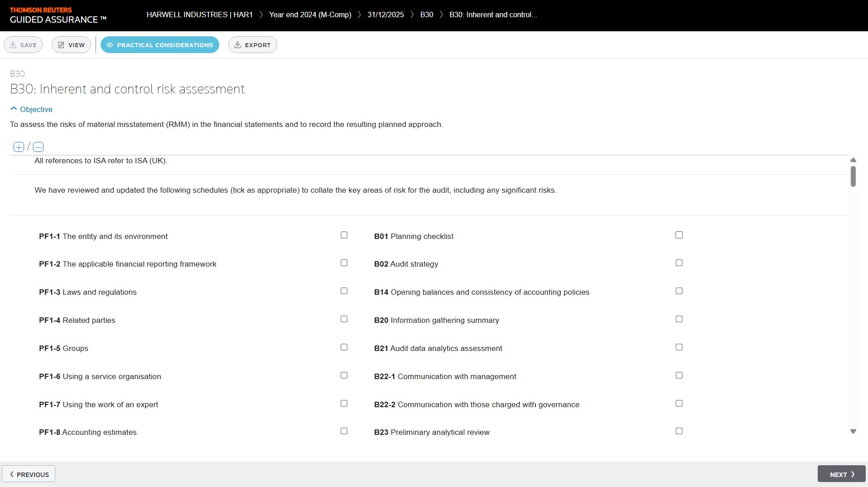This screenshot has width=868, height=487.
Task: Export the B30 schedule
Action: coord(252,45)
